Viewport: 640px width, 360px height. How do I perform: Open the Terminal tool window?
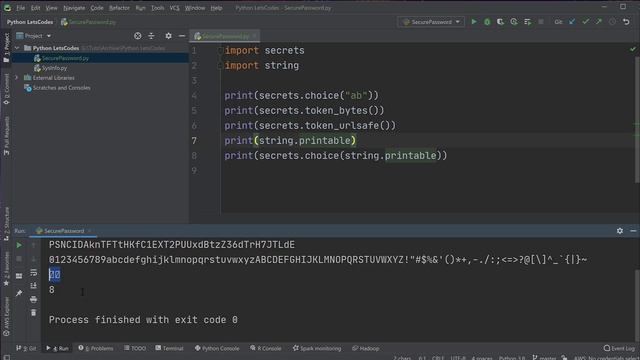[169, 348]
